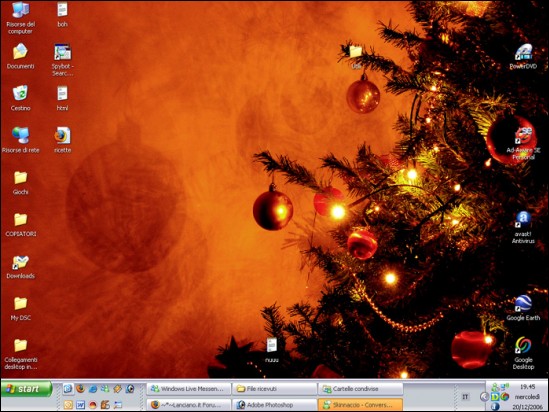Switch to Windows Live Messenger taskbar window
Viewport: 549px width, 412px height.
[x=189, y=389]
